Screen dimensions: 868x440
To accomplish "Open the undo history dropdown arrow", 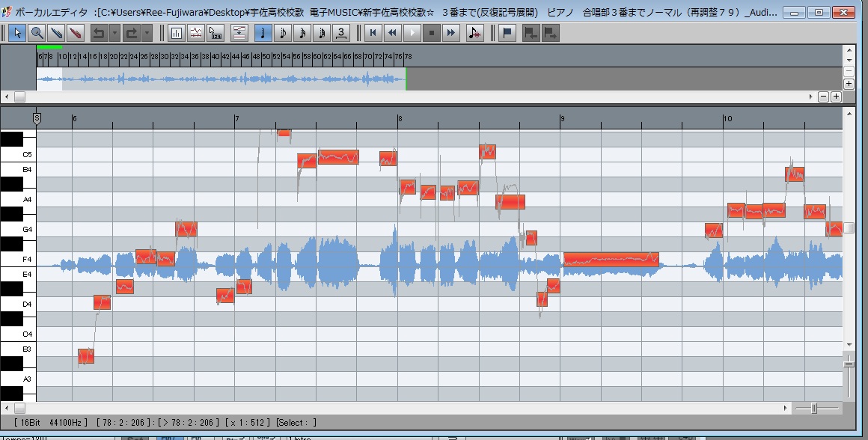I will (114, 33).
